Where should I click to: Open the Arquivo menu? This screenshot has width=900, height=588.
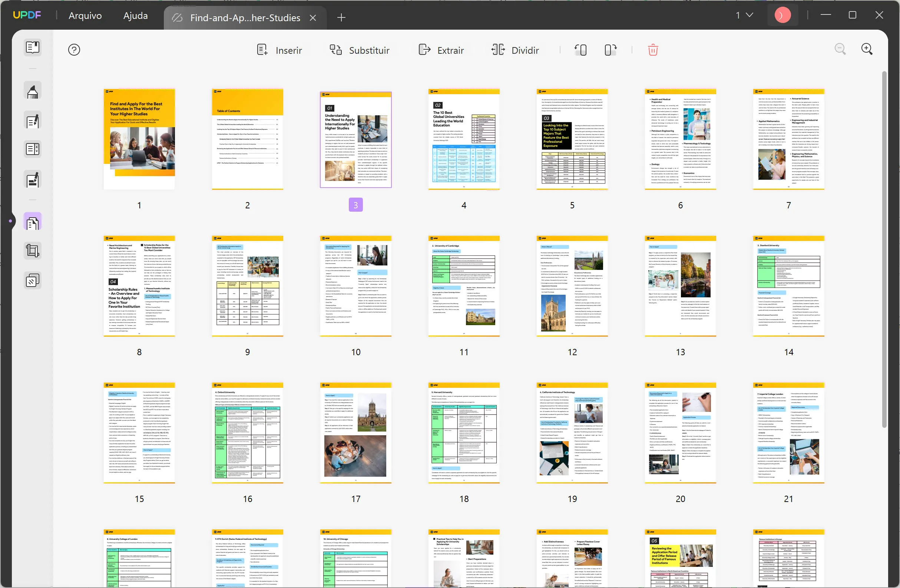pyautogui.click(x=85, y=14)
